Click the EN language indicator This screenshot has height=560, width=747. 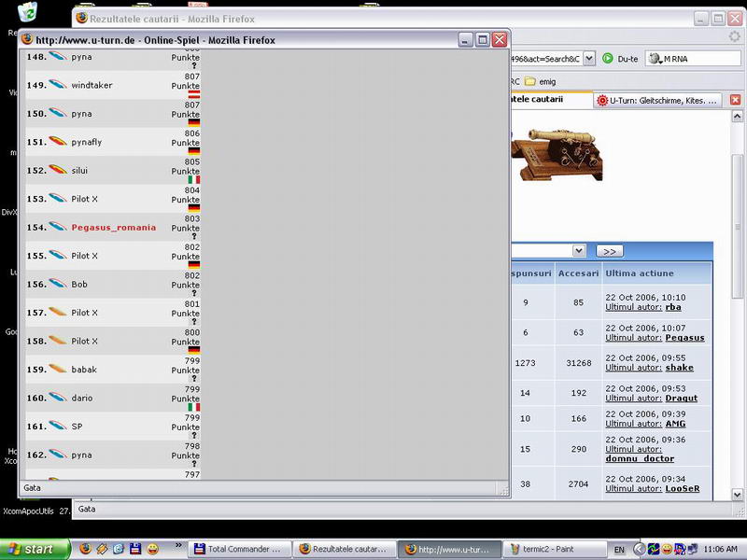tap(619, 550)
